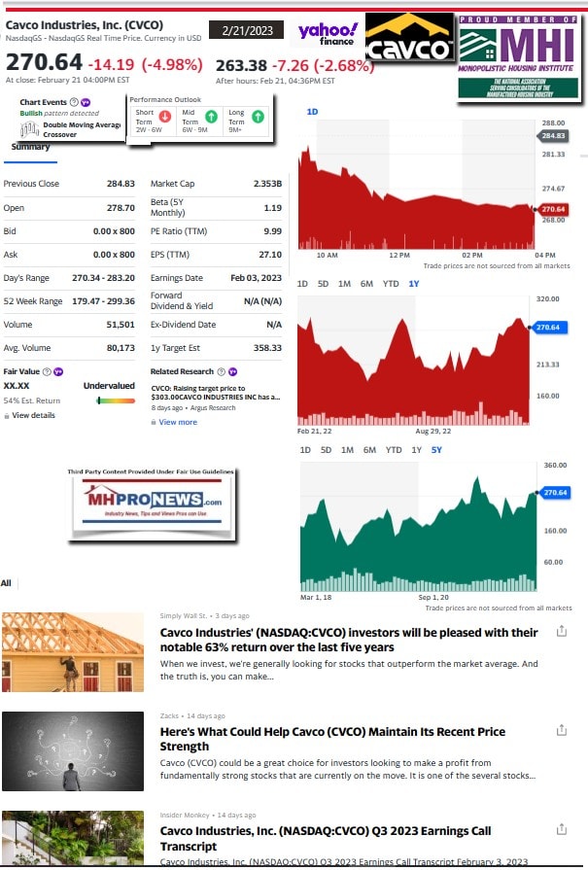Screen dimensions: 588x870
Task: Click the Double Moving Average Crossover pattern icon
Action: pyautogui.click(x=29, y=130)
